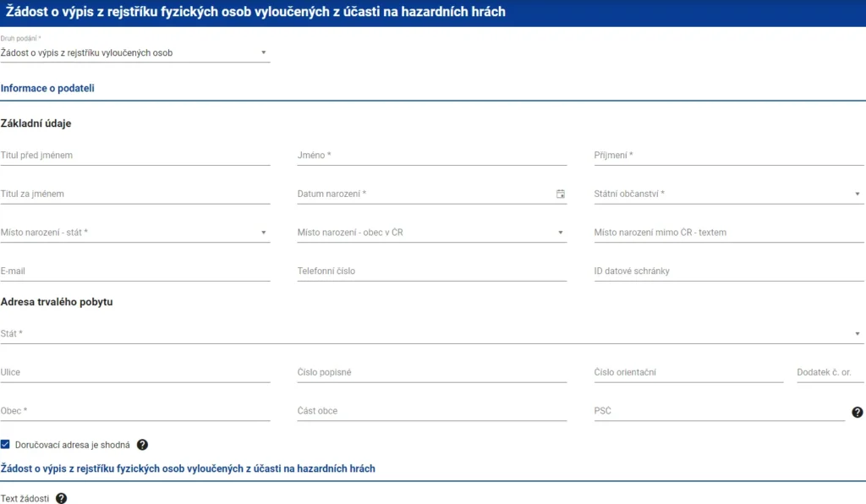Click the E-mail input field
The image size is (866, 504).
(135, 271)
